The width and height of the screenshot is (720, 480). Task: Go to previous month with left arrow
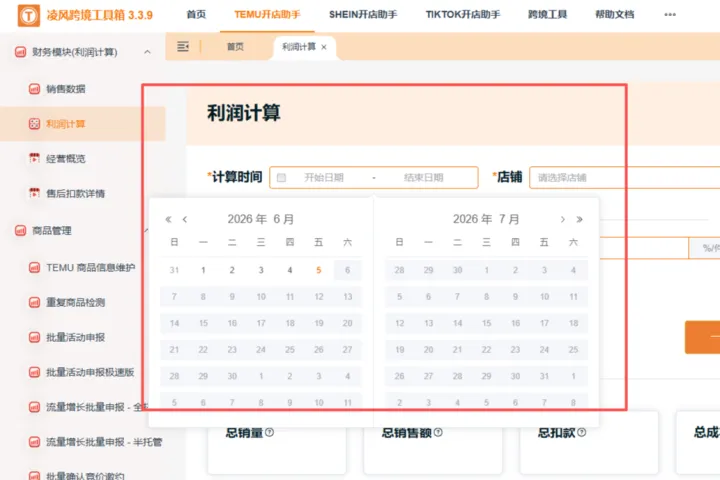[185, 219]
